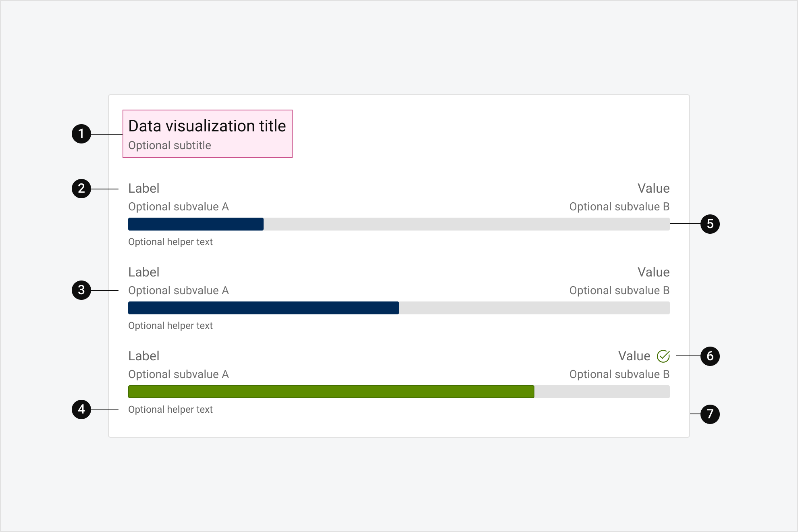This screenshot has width=798, height=532.
Task: Toggle the highlighted pink title region
Action: [207, 133]
